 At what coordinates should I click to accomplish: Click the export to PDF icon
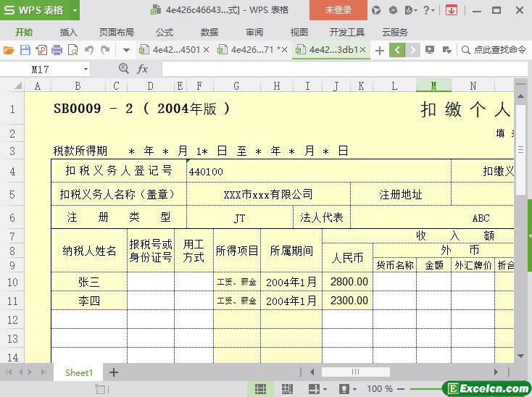[x=41, y=50]
